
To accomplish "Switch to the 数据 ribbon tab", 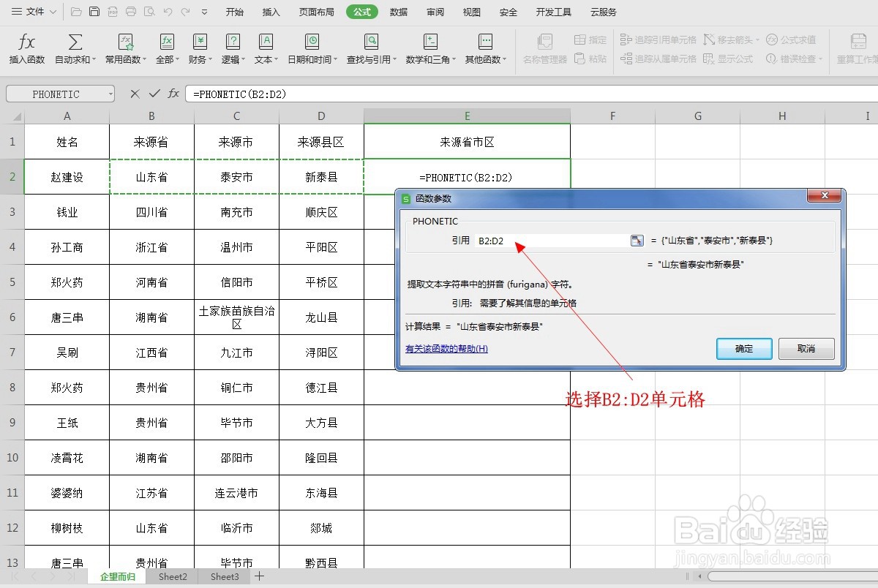I will point(399,12).
